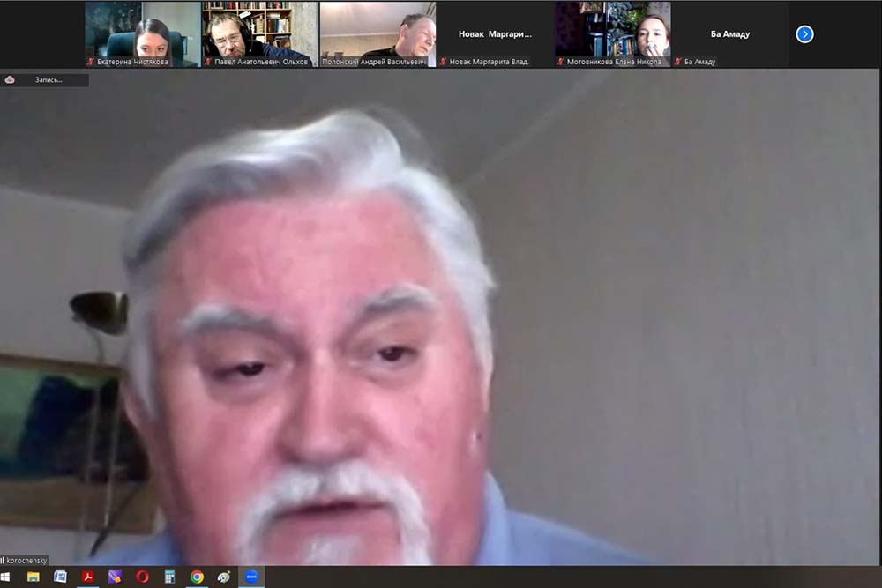The height and width of the screenshot is (588, 882).
Task: Open Calculator app from taskbar
Action: click(x=169, y=577)
